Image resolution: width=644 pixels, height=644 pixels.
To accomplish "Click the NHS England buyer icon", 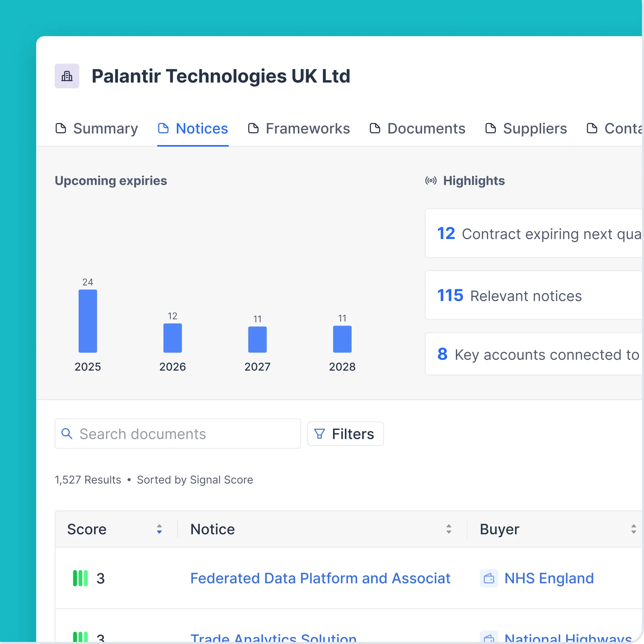I will click(x=489, y=578).
